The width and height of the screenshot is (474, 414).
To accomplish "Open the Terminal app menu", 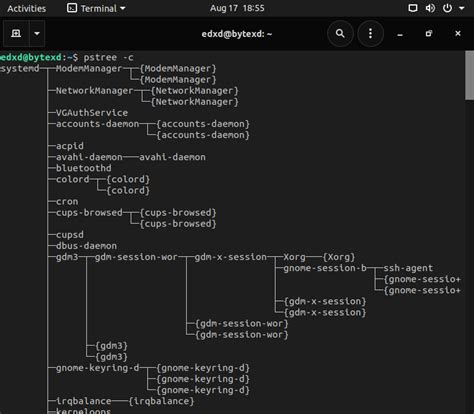I will (96, 8).
